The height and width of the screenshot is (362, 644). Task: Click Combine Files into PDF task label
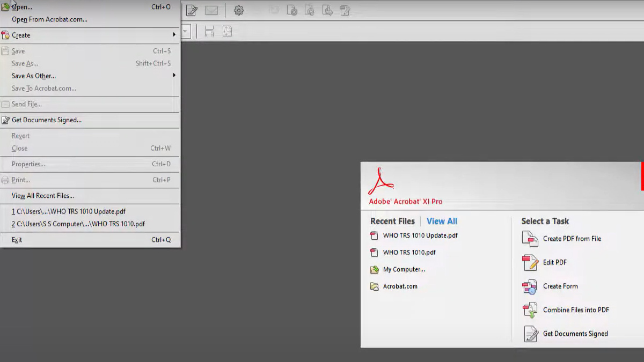(576, 309)
